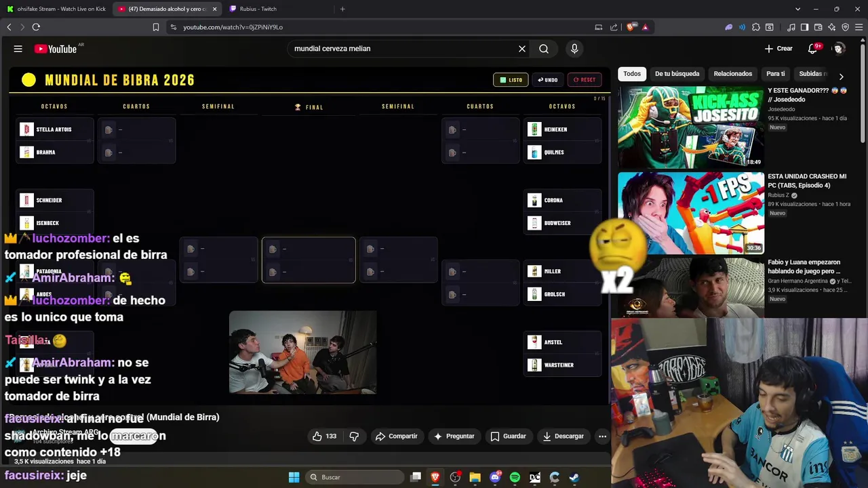Open Brave Rewards triangle icon

point(645,27)
